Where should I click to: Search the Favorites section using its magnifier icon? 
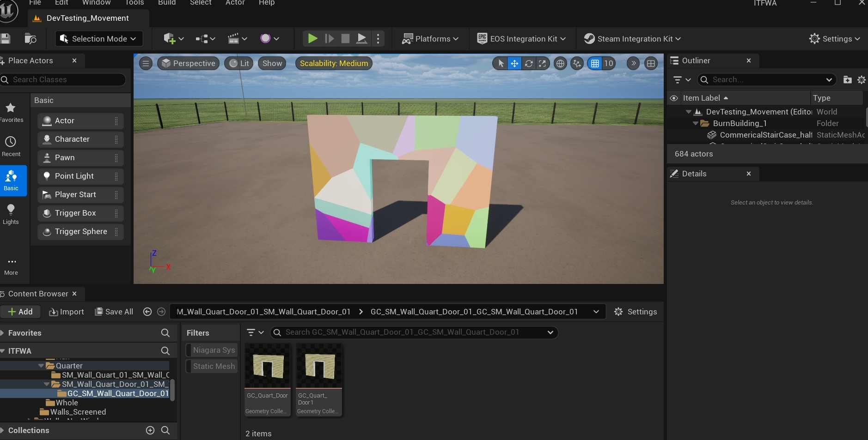point(165,333)
